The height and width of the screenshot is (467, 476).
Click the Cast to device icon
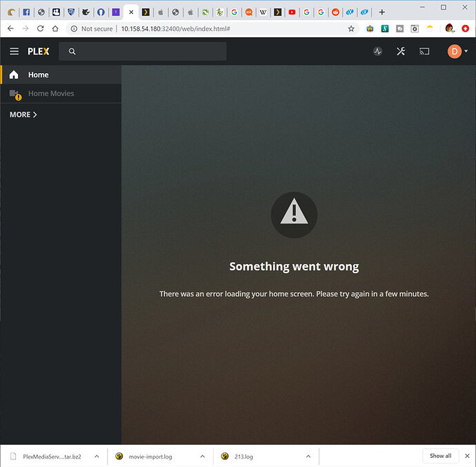424,52
